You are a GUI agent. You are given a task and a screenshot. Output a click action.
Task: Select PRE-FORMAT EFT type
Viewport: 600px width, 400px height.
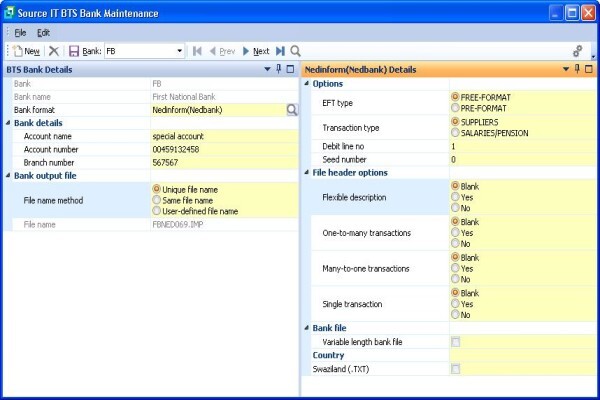[455, 108]
